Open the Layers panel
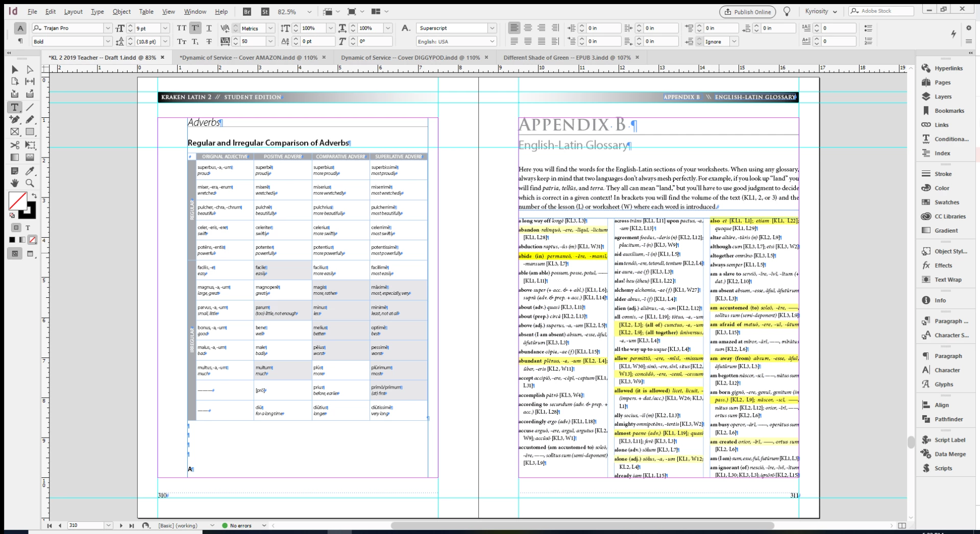 pyautogui.click(x=943, y=97)
